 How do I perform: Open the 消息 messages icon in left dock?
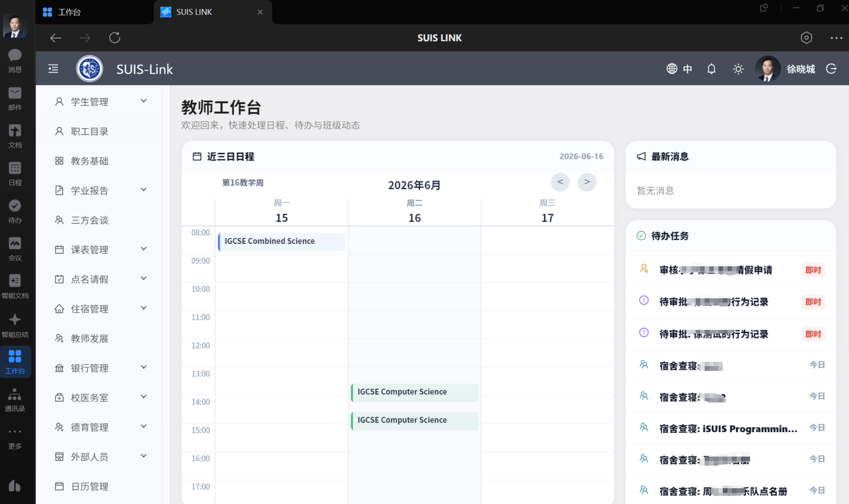(x=14, y=61)
